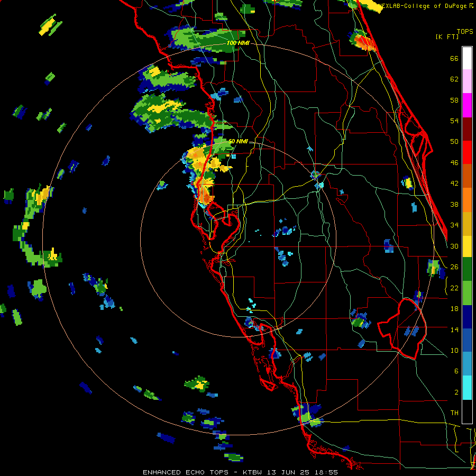Image resolution: width=476 pixels, height=476 pixels.
Task: Click the KTBW radar station identifier
Action: pyautogui.click(x=253, y=472)
